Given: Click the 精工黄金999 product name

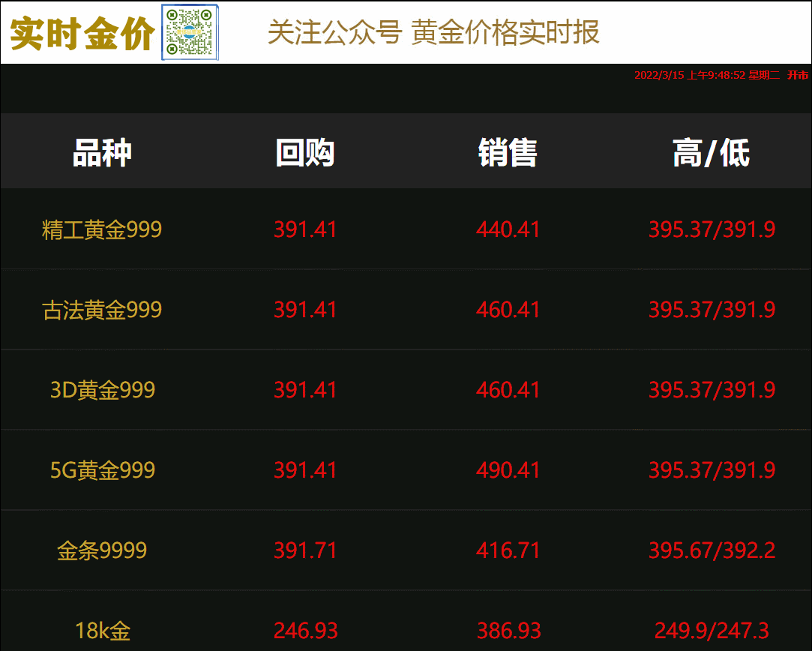Looking at the screenshot, I should (102, 229).
